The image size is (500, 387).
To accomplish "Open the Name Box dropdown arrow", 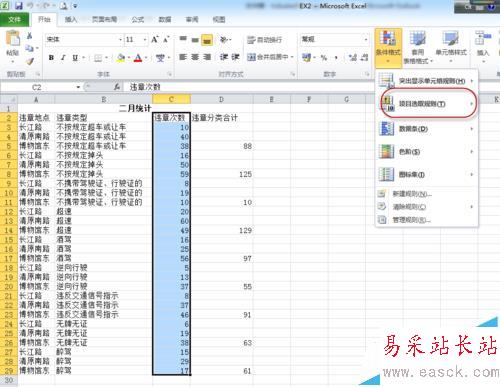I will point(78,87).
